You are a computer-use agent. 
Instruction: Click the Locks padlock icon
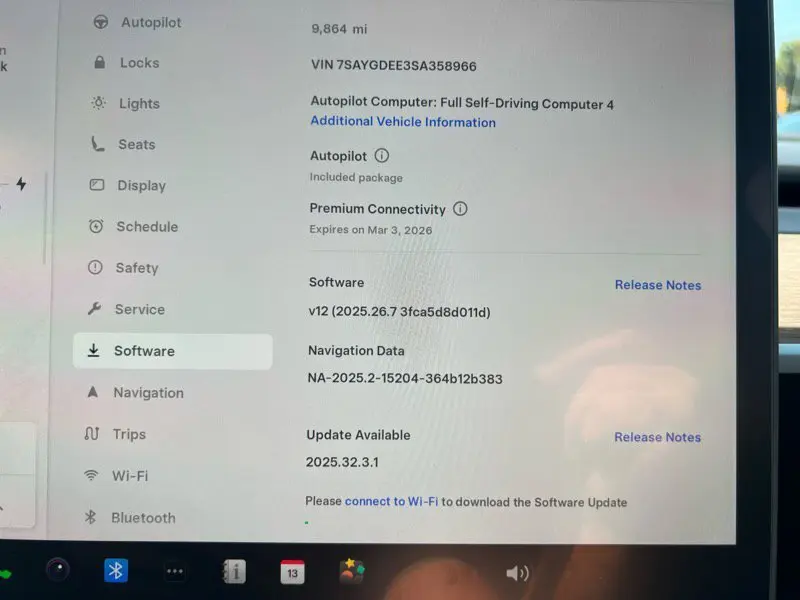point(99,62)
